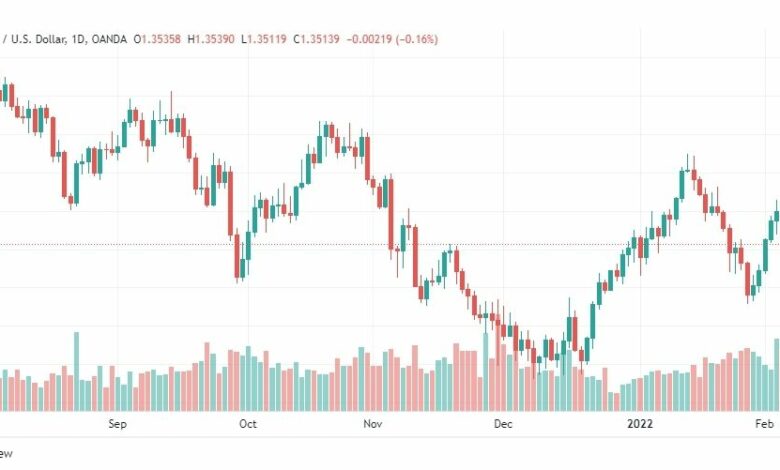Click the tall red candle in early November
The width and height of the screenshot is (780, 470).
391,214
